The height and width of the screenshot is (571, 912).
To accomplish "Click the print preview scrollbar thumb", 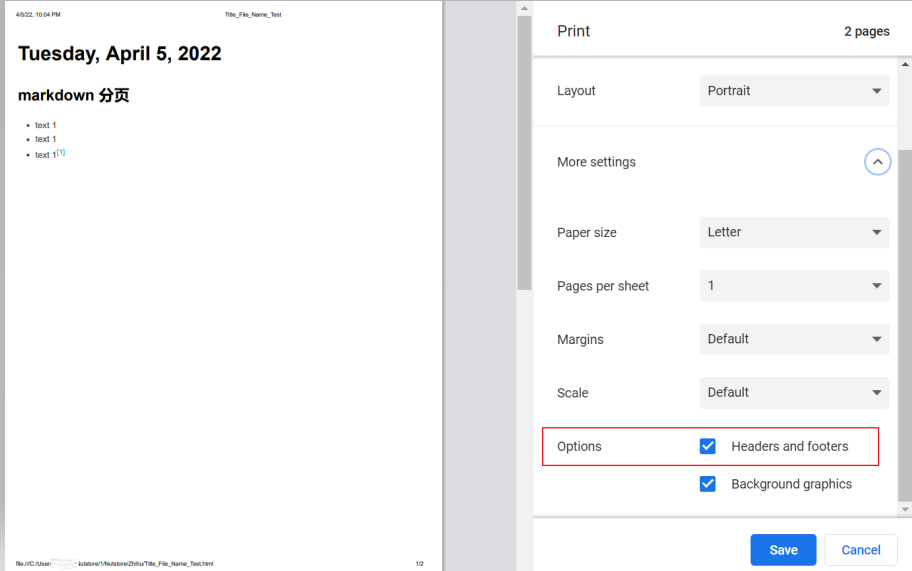I will coord(524,152).
